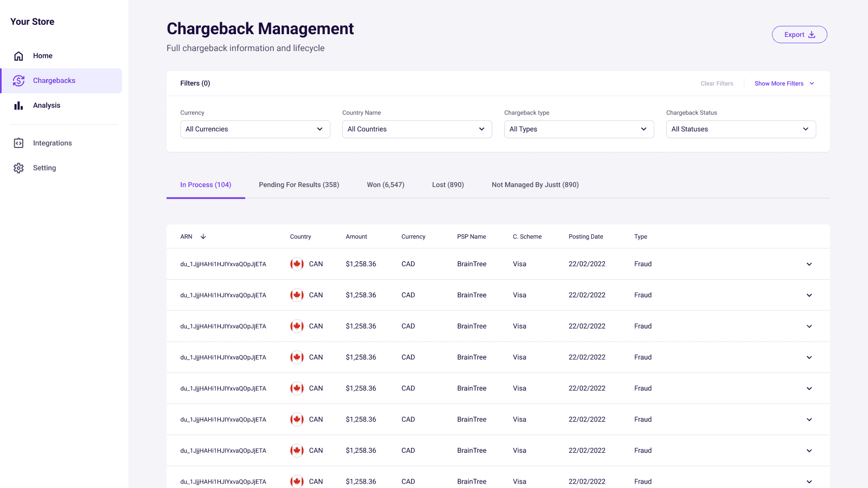Expand the first chargeback row chevron

tap(809, 265)
